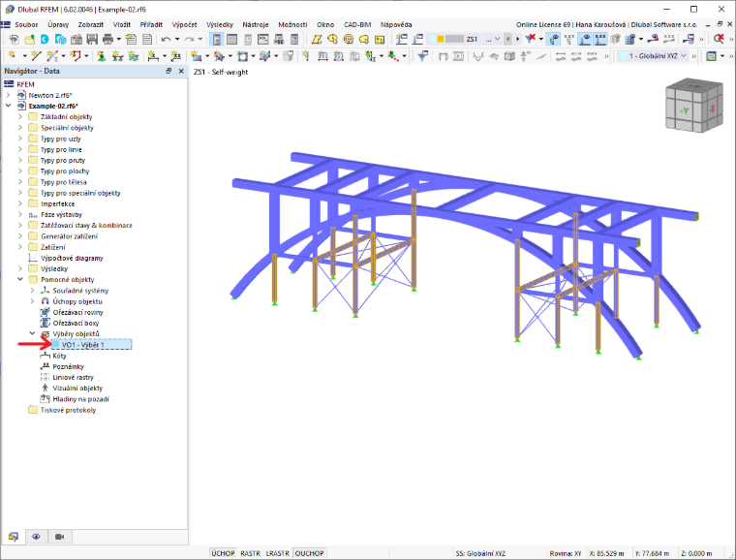Image resolution: width=736 pixels, height=560 pixels.
Task: Toggle the OUCHOP object snap in the status bar
Action: 309,553
